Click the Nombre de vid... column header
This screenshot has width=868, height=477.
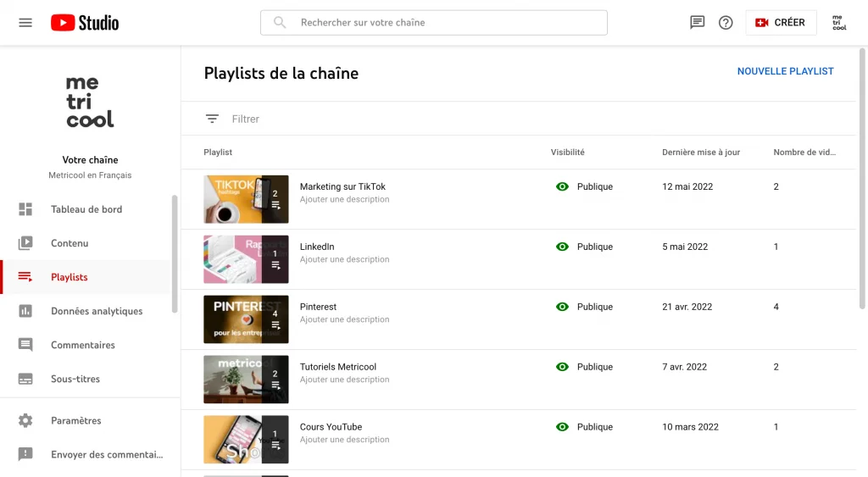(x=804, y=153)
